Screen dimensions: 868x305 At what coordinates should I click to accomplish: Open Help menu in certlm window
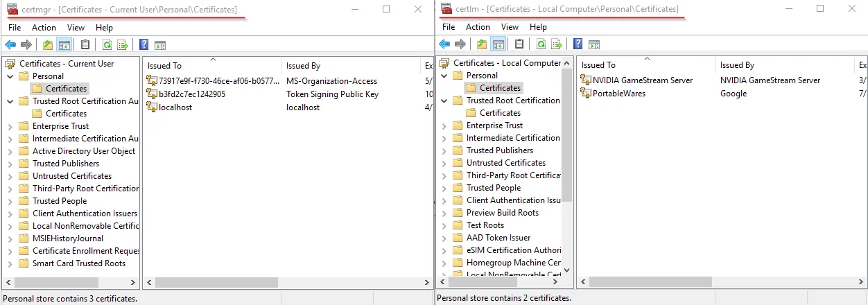tap(539, 27)
